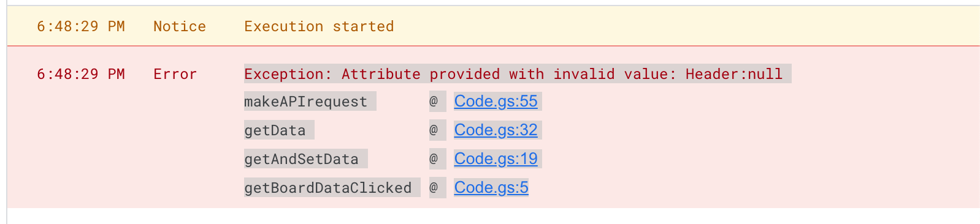The height and width of the screenshot is (224, 980).
Task: Click the Notice row timestamp 6:48:29 PM
Action: point(81,26)
